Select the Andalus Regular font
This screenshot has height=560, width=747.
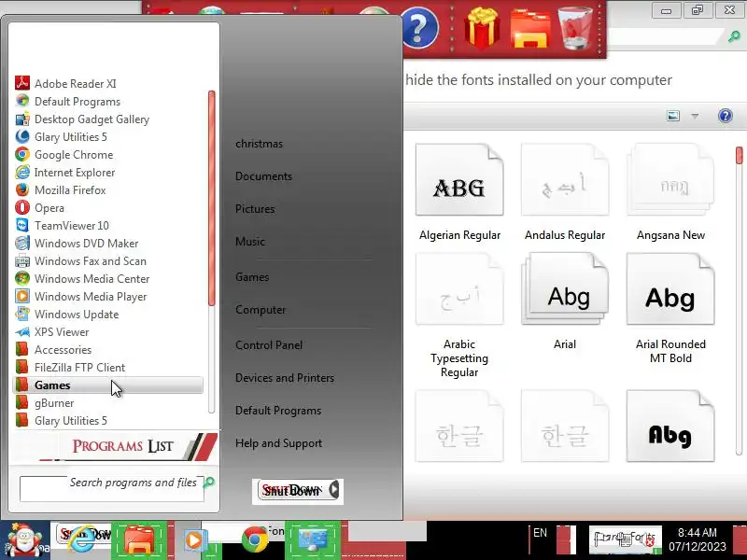pyautogui.click(x=565, y=192)
